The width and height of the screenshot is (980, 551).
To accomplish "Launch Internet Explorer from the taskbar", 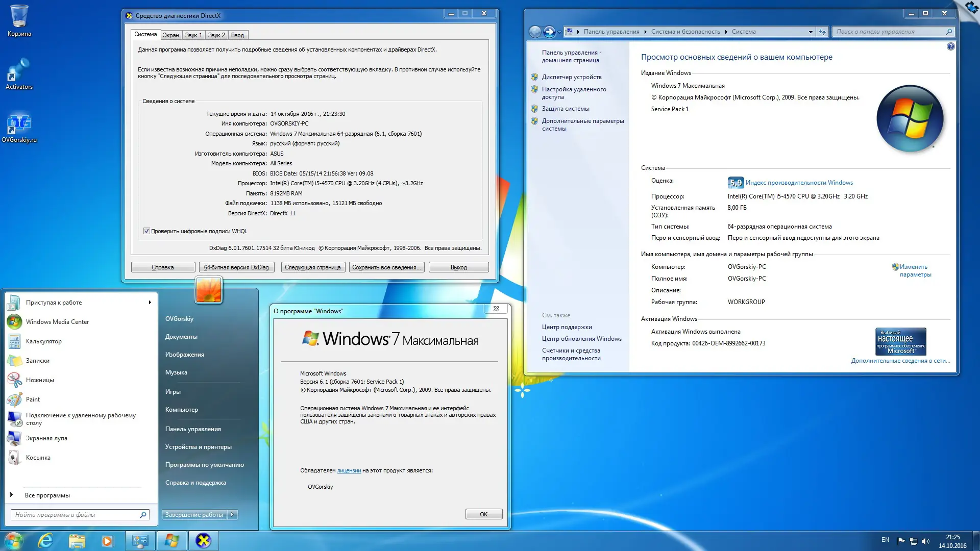I will 45,541.
